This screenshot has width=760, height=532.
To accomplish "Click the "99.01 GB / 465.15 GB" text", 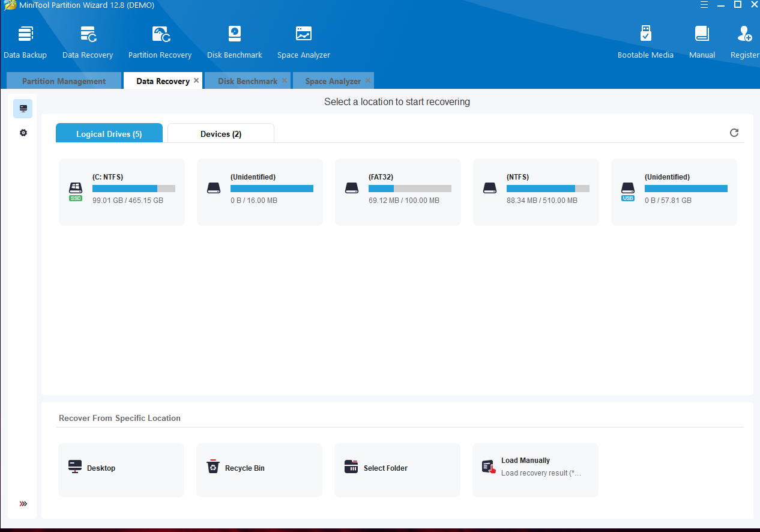I will pos(128,201).
